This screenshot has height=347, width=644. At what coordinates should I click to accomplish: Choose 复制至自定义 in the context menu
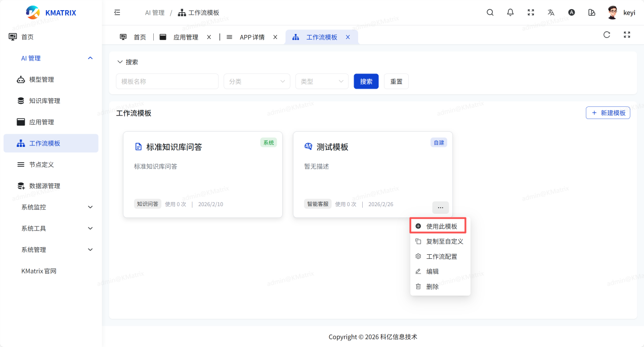click(444, 242)
